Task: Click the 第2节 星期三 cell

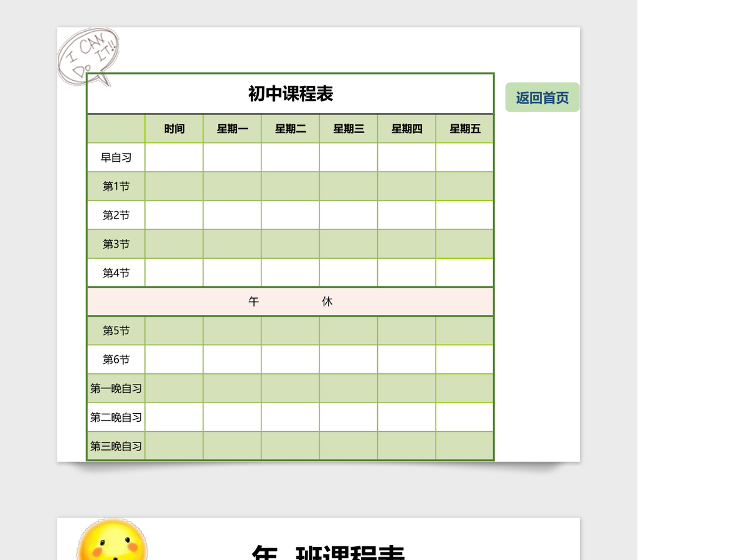Action: click(349, 215)
